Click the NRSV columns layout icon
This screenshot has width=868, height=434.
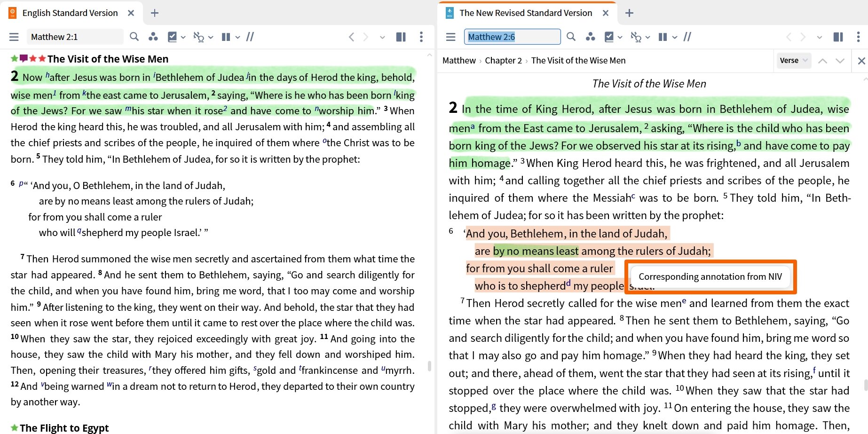(x=663, y=37)
